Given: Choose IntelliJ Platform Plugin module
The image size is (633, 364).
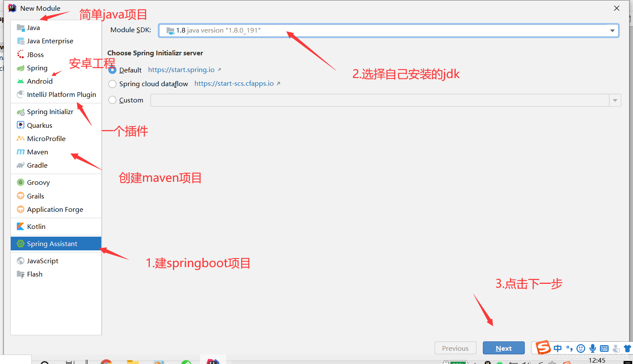Looking at the screenshot, I should [56, 94].
